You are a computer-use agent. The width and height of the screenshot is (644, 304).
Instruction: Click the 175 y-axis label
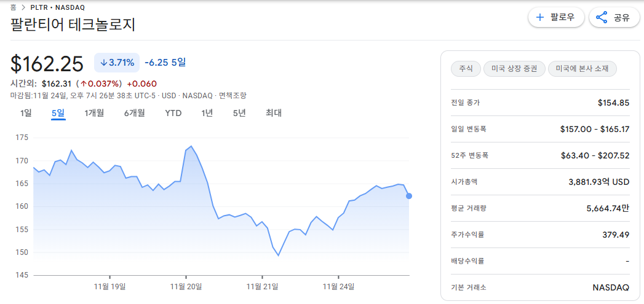pos(22,138)
